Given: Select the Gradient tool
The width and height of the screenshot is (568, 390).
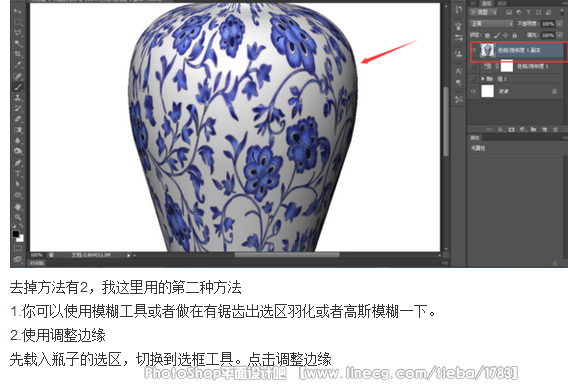Looking at the screenshot, I should [x=18, y=130].
